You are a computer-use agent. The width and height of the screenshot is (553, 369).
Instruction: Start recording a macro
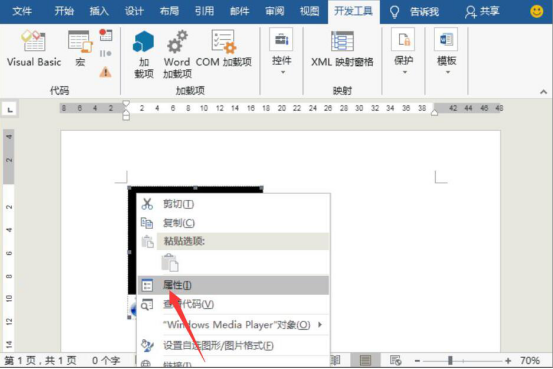tap(105, 35)
